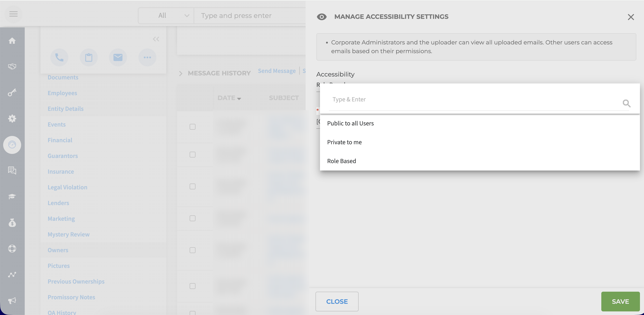Click the eye icon beside panel title

pos(322,17)
